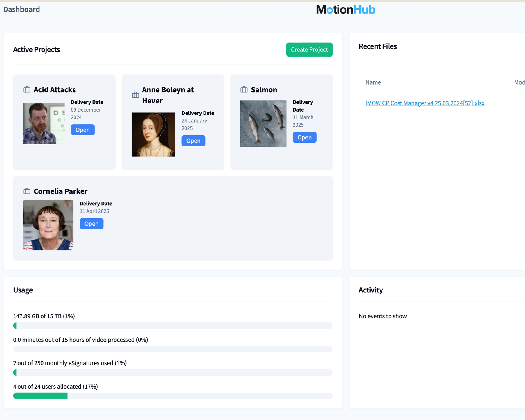Click the Recent Files heading
The width and height of the screenshot is (525, 420).
378,46
